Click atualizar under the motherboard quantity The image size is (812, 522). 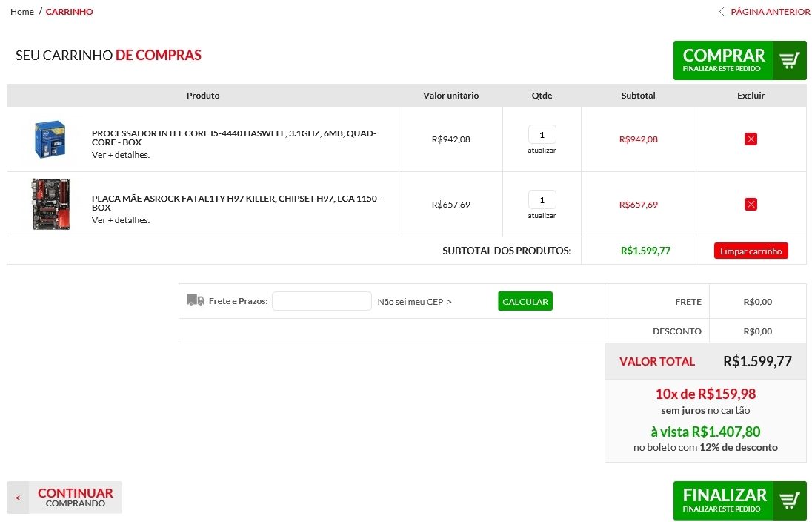coord(542,216)
